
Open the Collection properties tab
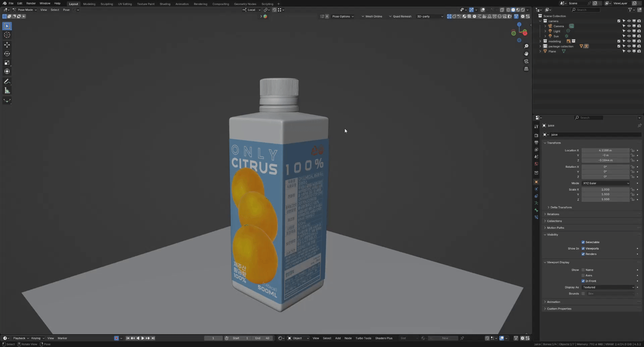click(536, 173)
